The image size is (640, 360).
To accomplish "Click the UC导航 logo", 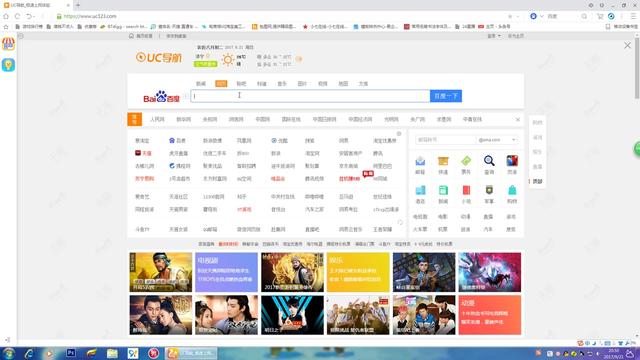I will pos(158,58).
